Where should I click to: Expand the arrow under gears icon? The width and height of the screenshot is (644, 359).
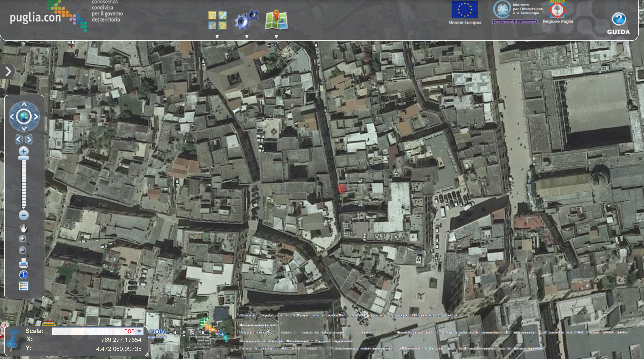tap(247, 37)
